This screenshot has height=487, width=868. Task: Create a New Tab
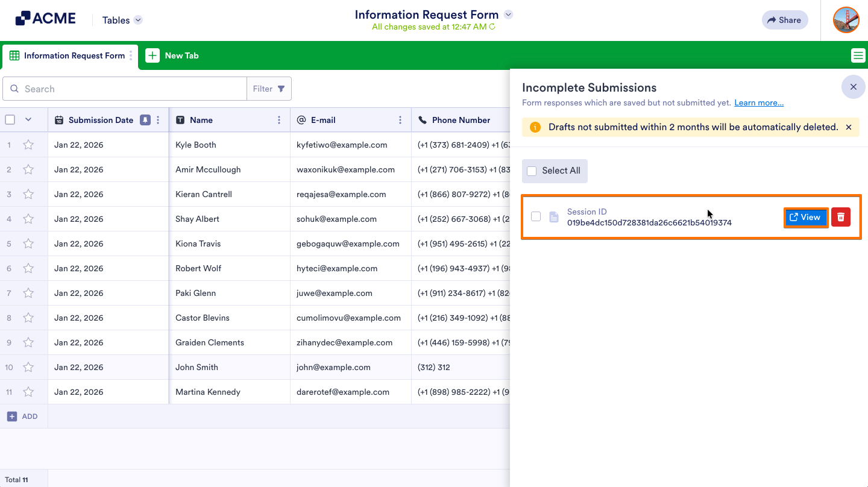pyautogui.click(x=172, y=55)
